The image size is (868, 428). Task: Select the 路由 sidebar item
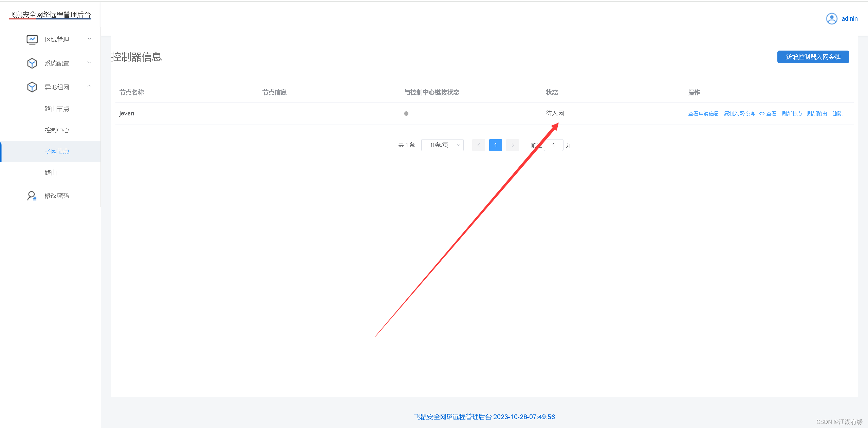(51, 173)
